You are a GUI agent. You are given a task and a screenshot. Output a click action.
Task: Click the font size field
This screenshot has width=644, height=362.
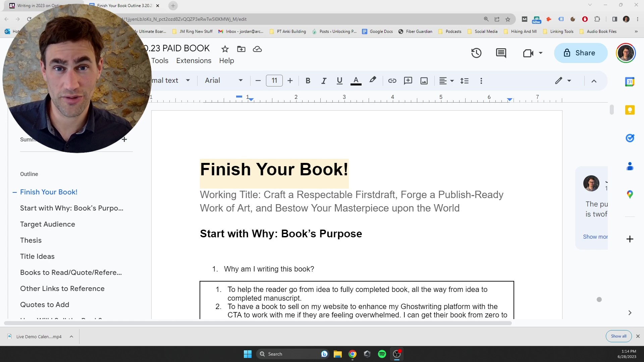point(274,81)
